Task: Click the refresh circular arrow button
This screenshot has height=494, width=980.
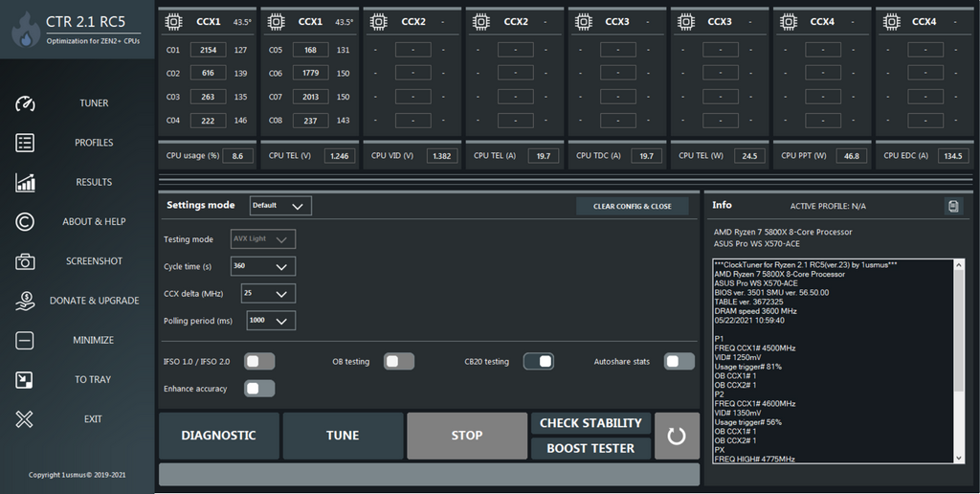Action: tap(677, 436)
